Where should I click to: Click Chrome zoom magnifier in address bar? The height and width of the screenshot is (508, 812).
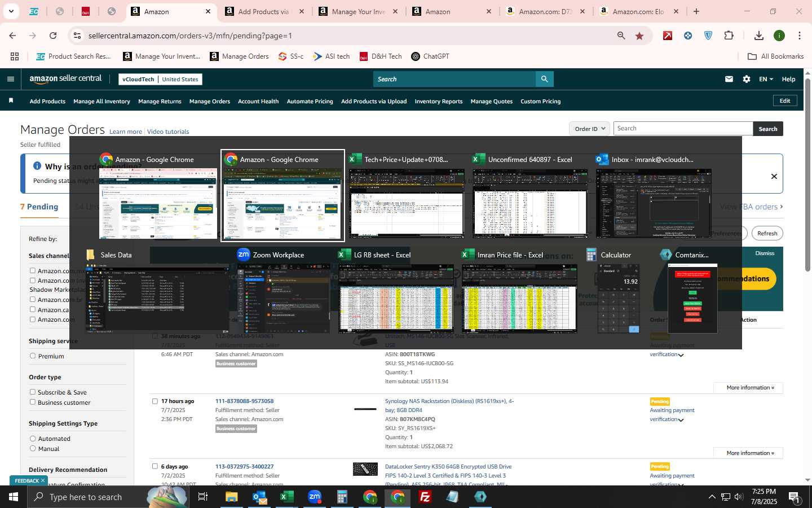tap(621, 36)
